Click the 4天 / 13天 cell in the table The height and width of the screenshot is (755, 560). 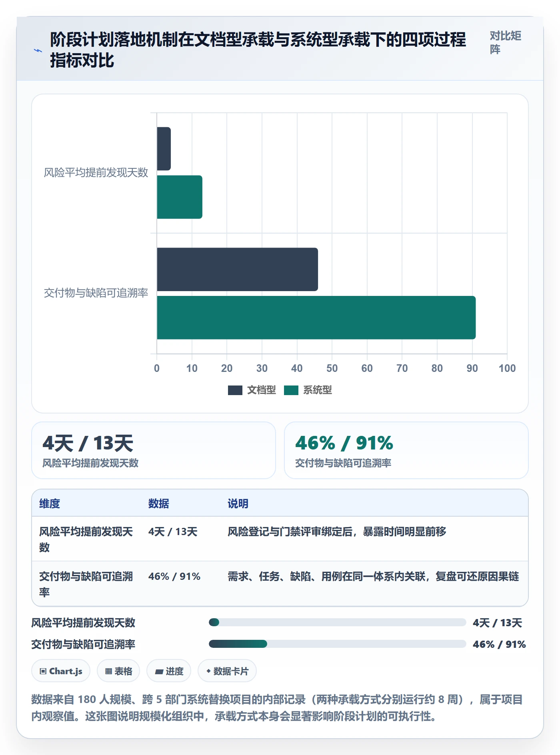(x=173, y=532)
